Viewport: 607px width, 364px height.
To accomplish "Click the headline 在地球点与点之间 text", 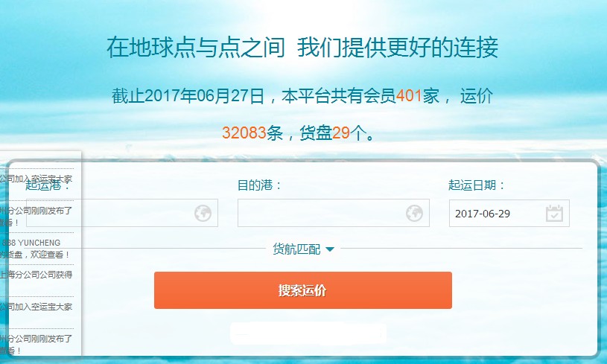I will pyautogui.click(x=196, y=47).
